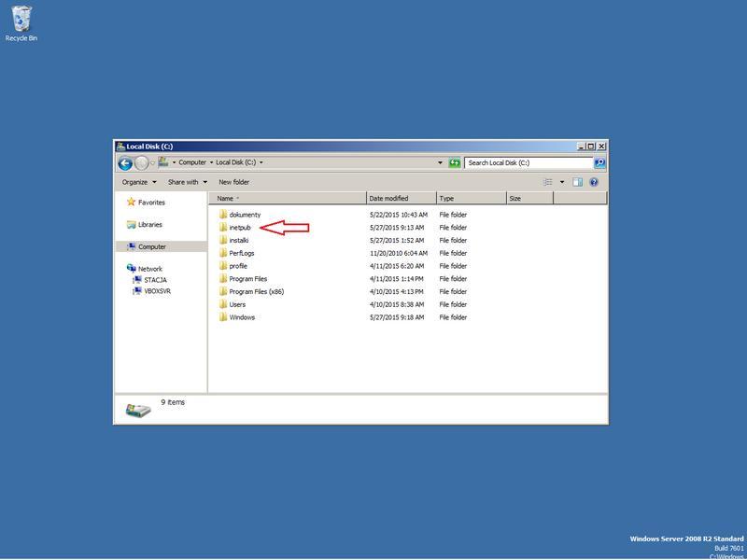Click the inetpub date 5/27/2015 9:13 AM
The image size is (747, 560).
[x=397, y=228]
